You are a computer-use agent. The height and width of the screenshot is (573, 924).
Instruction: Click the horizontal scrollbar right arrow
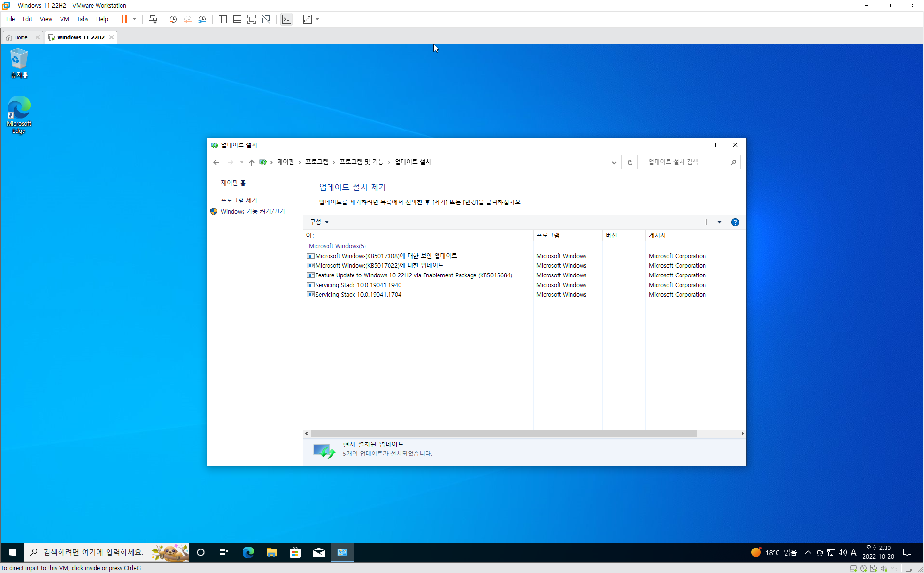click(742, 433)
